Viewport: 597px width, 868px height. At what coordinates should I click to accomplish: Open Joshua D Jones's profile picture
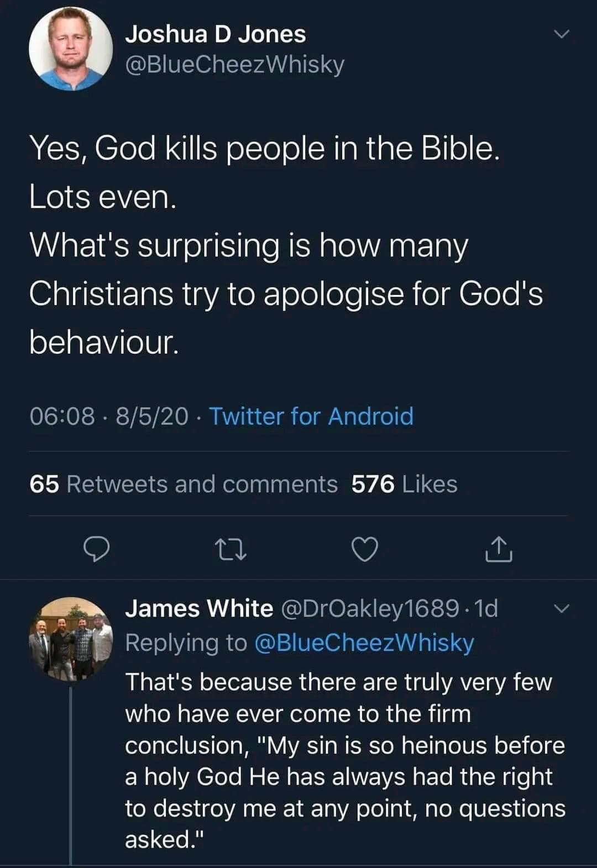tap(71, 50)
